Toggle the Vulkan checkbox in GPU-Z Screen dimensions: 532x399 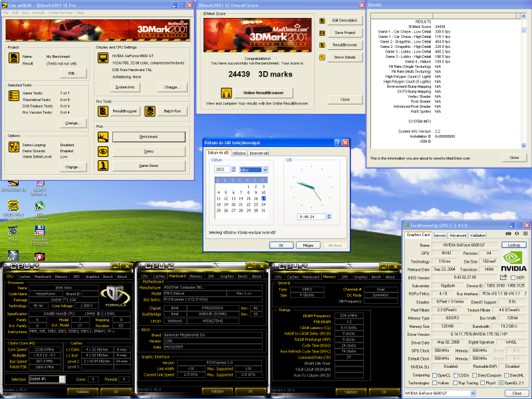(434, 384)
